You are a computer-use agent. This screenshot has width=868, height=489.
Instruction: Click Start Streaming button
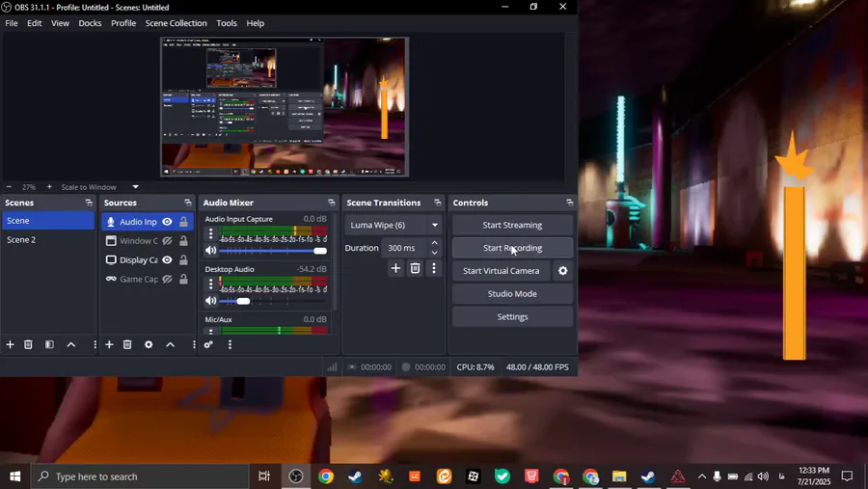point(512,225)
